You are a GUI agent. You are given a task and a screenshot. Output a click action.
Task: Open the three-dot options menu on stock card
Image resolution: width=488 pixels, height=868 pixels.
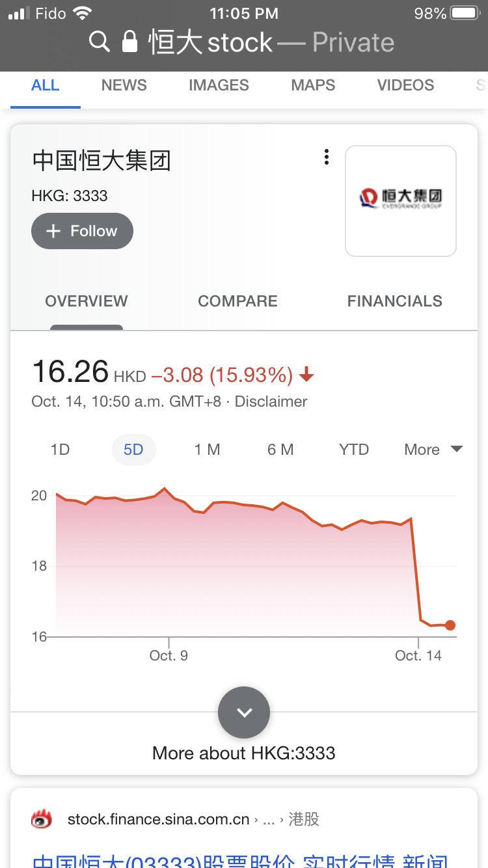[x=327, y=157]
